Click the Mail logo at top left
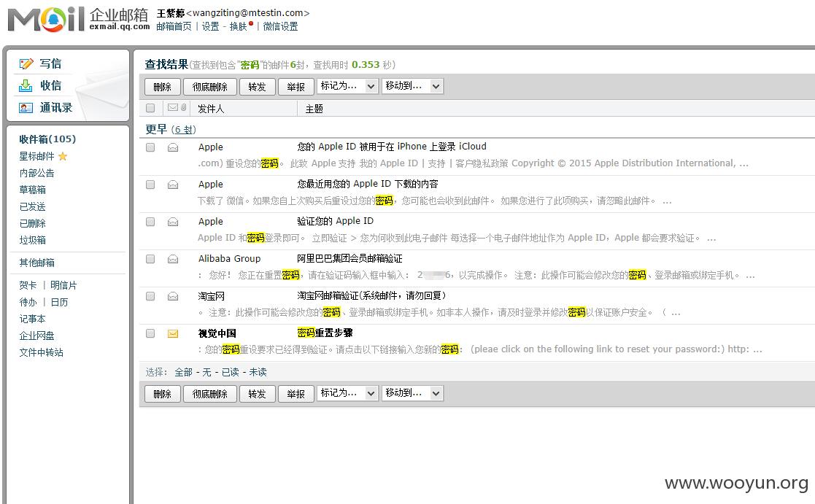The height and width of the screenshot is (504, 815). [x=46, y=19]
